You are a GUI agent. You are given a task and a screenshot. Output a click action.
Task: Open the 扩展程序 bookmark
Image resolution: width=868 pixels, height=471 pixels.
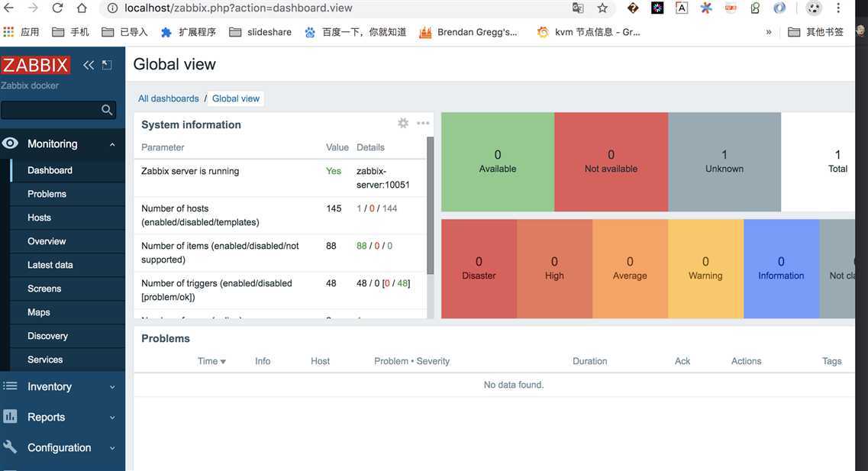(x=189, y=32)
